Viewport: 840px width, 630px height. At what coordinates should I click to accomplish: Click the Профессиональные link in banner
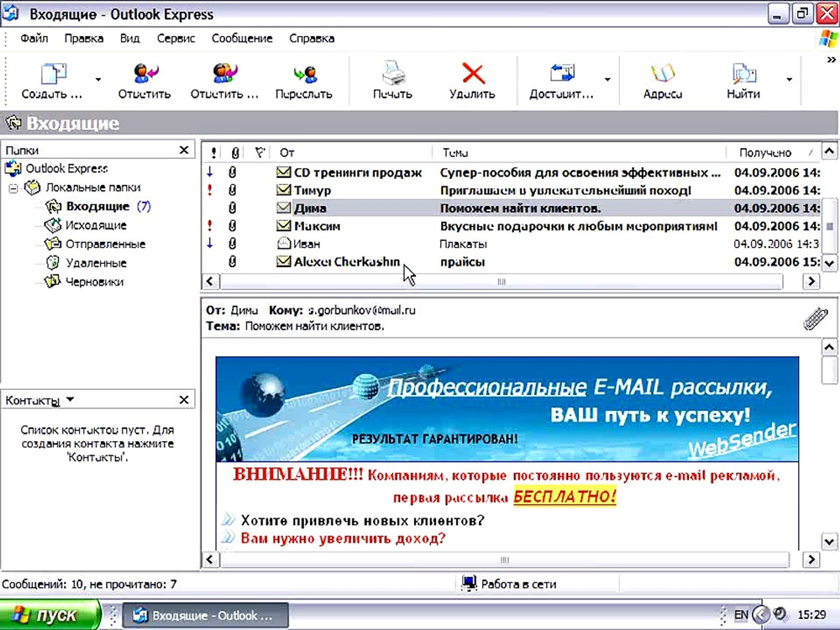click(488, 387)
